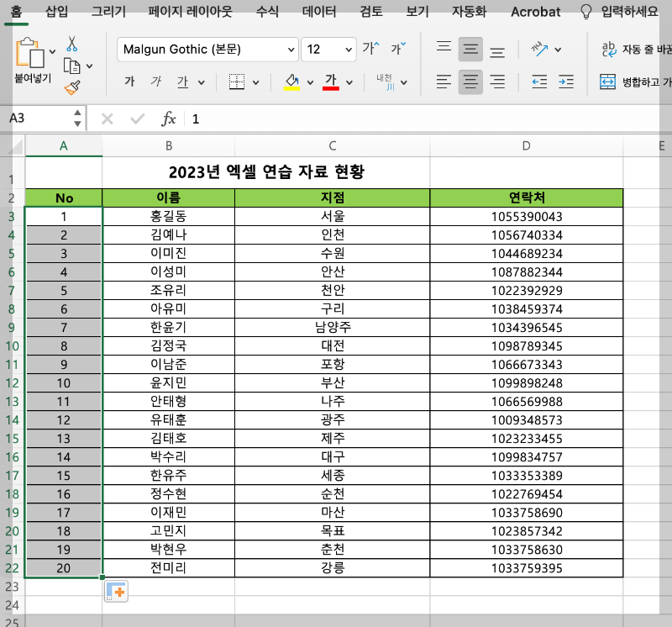The image size is (672, 627).
Task: Expand the borders dropdown arrow
Action: pyautogui.click(x=257, y=82)
